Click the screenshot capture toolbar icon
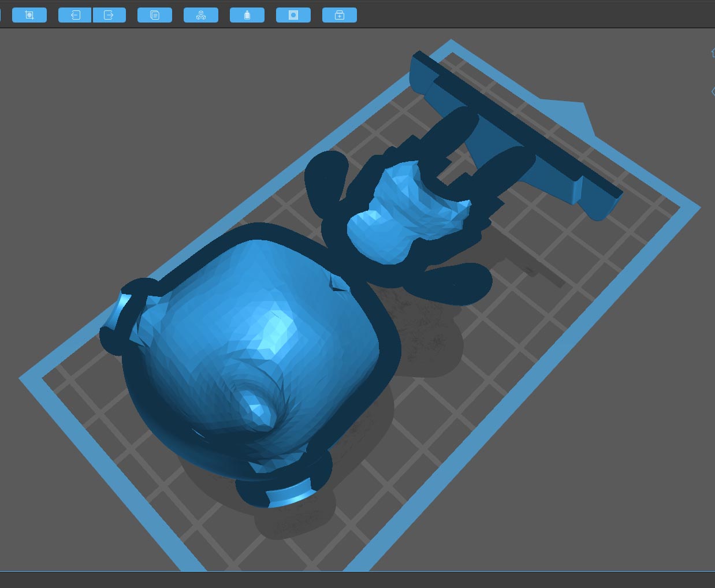This screenshot has width=715, height=588. 29,15
